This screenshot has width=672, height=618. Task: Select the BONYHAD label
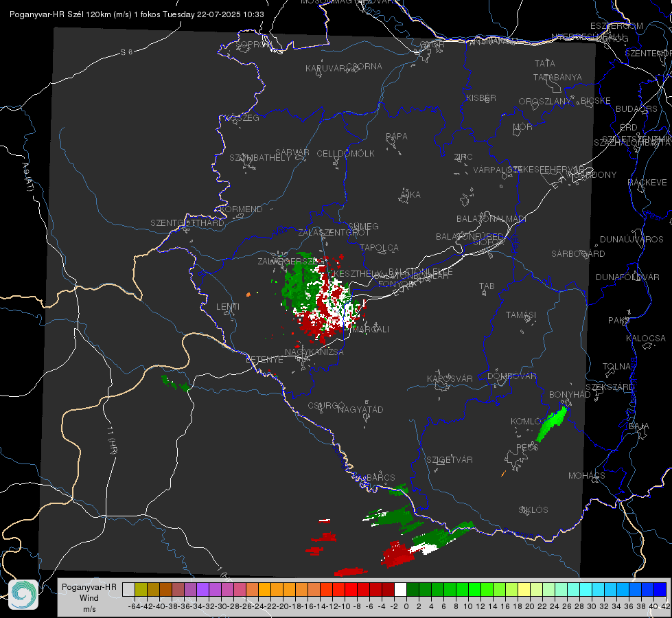pos(570,395)
